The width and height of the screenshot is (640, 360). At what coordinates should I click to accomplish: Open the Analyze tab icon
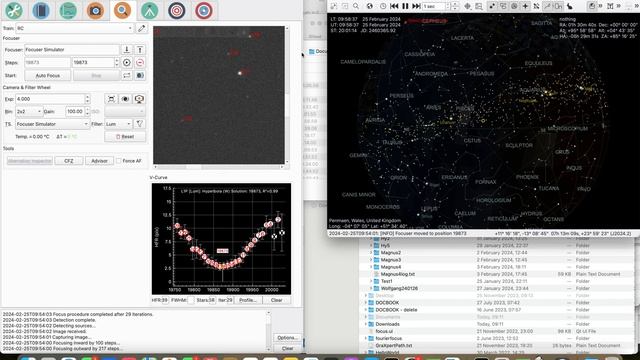pyautogui.click(x=68, y=10)
